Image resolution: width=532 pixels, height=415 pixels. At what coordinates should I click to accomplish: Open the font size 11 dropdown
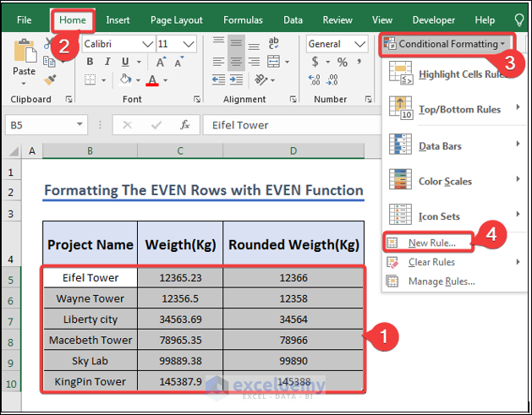pyautogui.click(x=189, y=44)
